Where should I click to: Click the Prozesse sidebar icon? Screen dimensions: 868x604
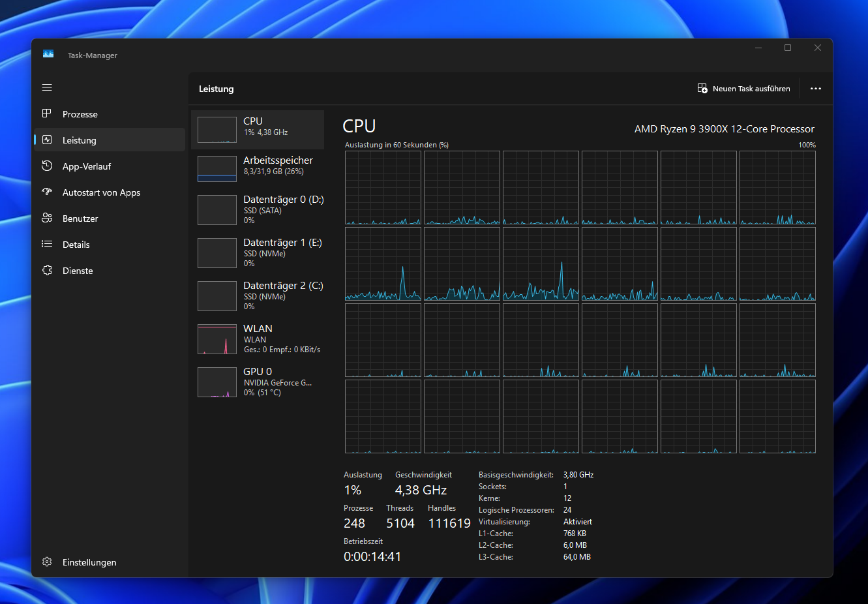tap(47, 113)
